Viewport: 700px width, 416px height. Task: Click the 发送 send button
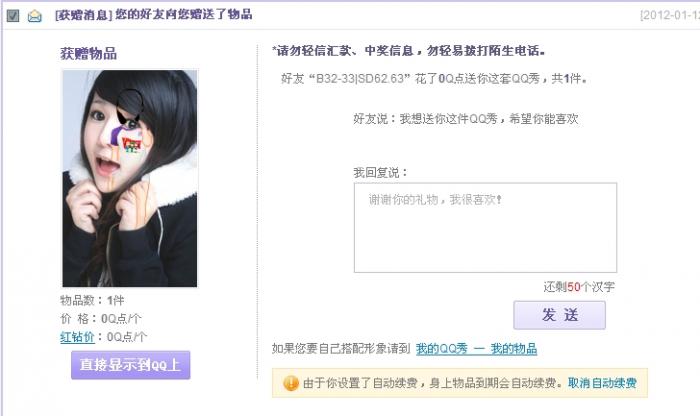559,315
